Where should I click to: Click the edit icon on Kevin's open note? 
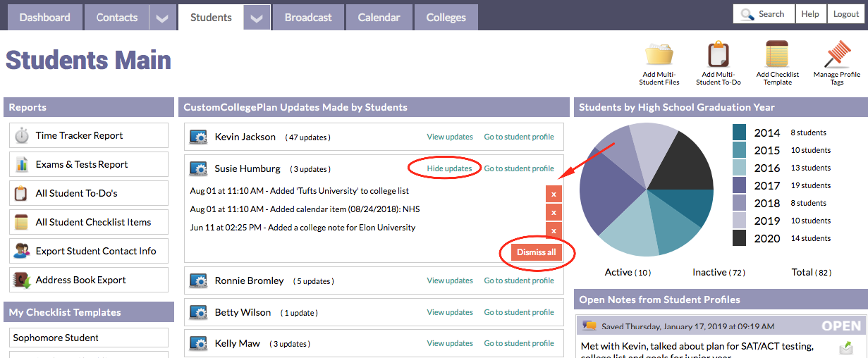pyautogui.click(x=846, y=347)
